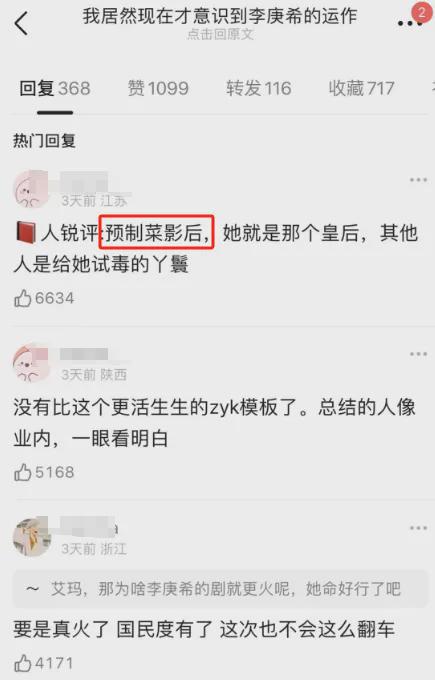Tap the post title 我居然现在才意识到李庚希的运作
Image resolution: width=435 pixels, height=680 pixels.
coord(219,16)
